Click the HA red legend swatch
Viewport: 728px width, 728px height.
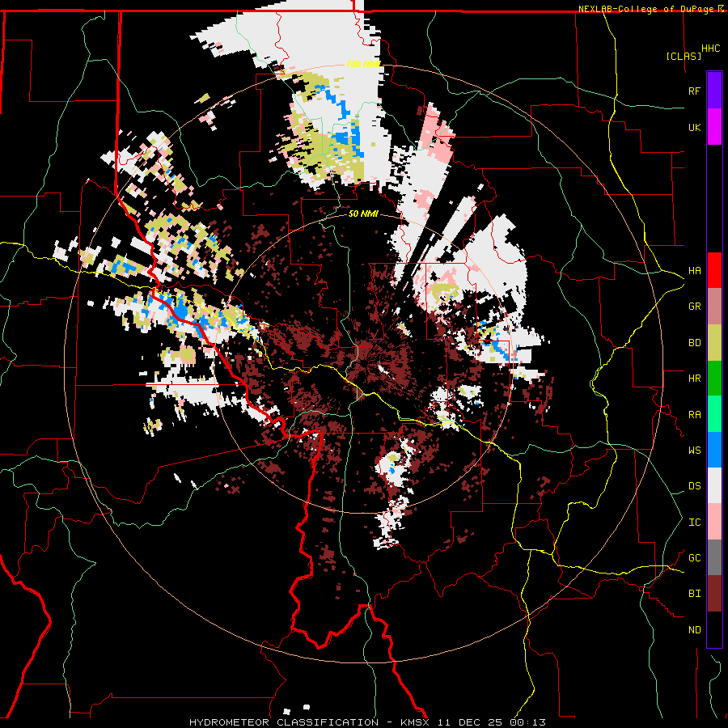click(x=714, y=270)
